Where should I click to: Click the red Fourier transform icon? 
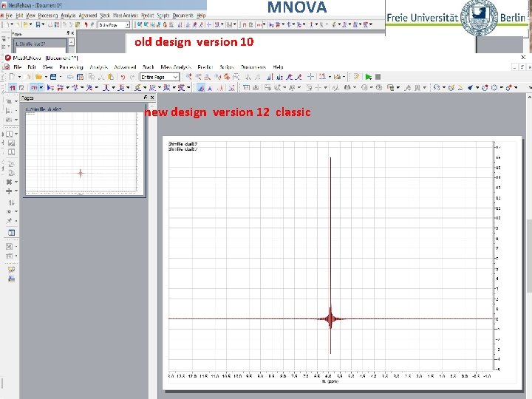(61, 88)
